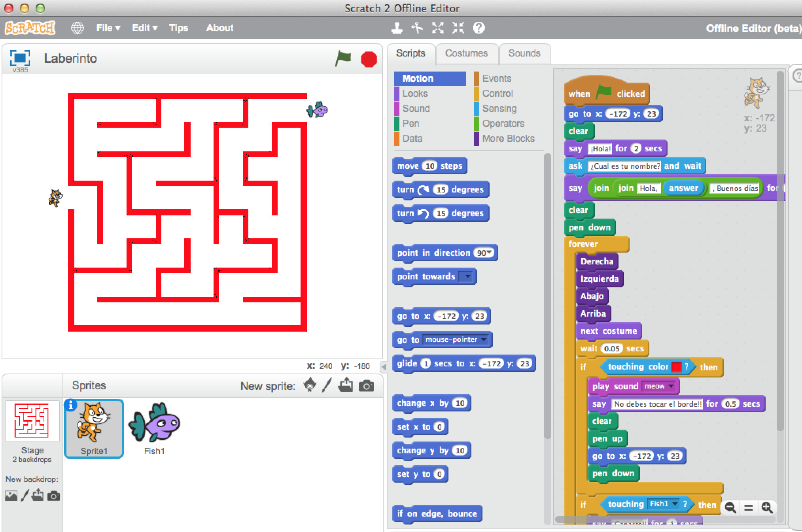802x532 pixels.
Task: Select the Fish1 sprite thumbnail
Action: tap(154, 429)
